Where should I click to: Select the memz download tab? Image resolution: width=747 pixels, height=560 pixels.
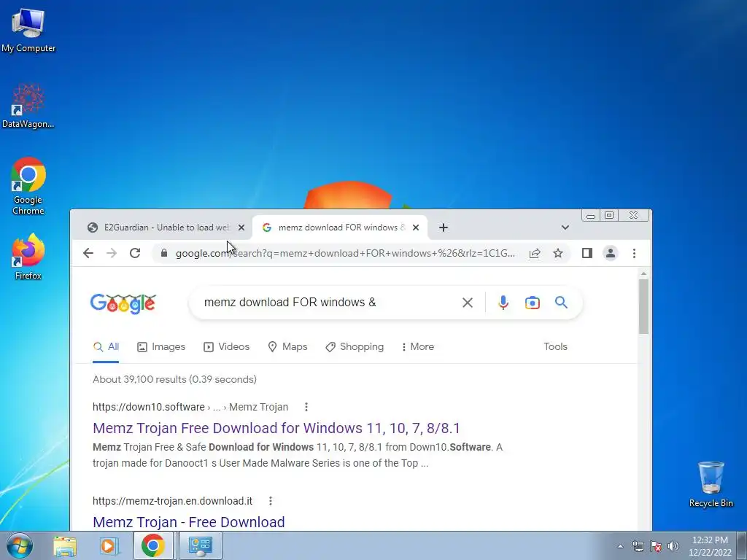[x=339, y=227]
